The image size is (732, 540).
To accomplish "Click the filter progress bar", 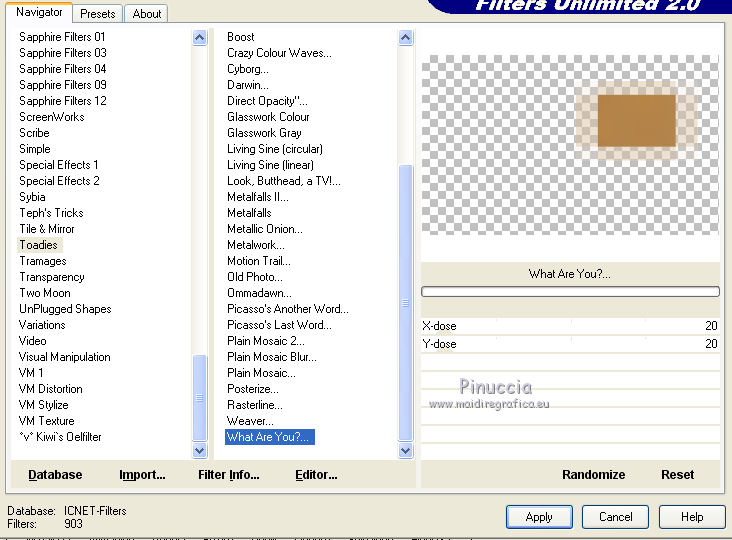I will [570, 292].
